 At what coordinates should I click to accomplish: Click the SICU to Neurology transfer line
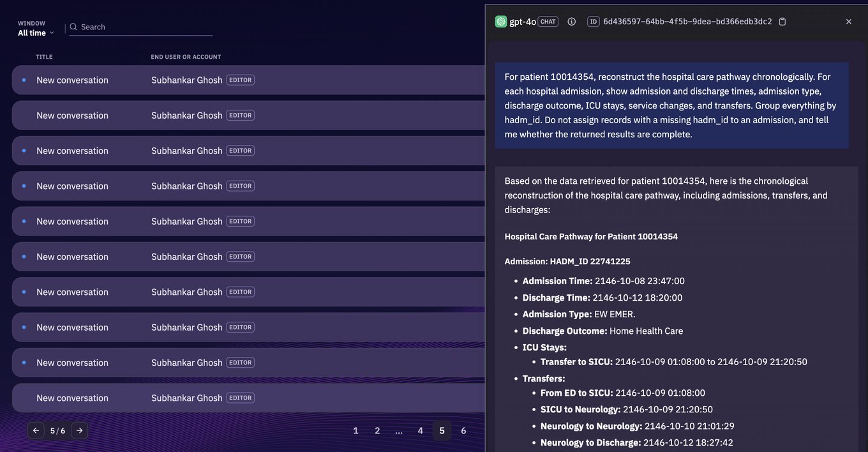point(627,410)
